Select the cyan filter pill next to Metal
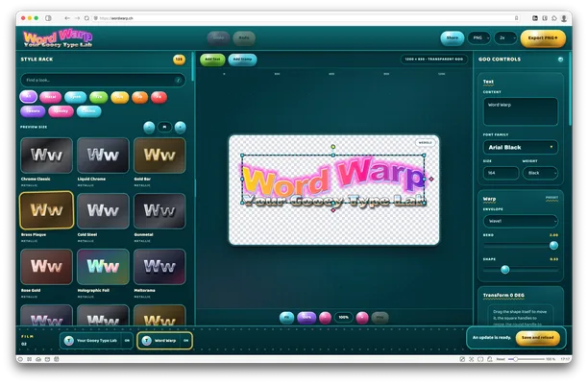The width and height of the screenshot is (588, 384). 75,97
